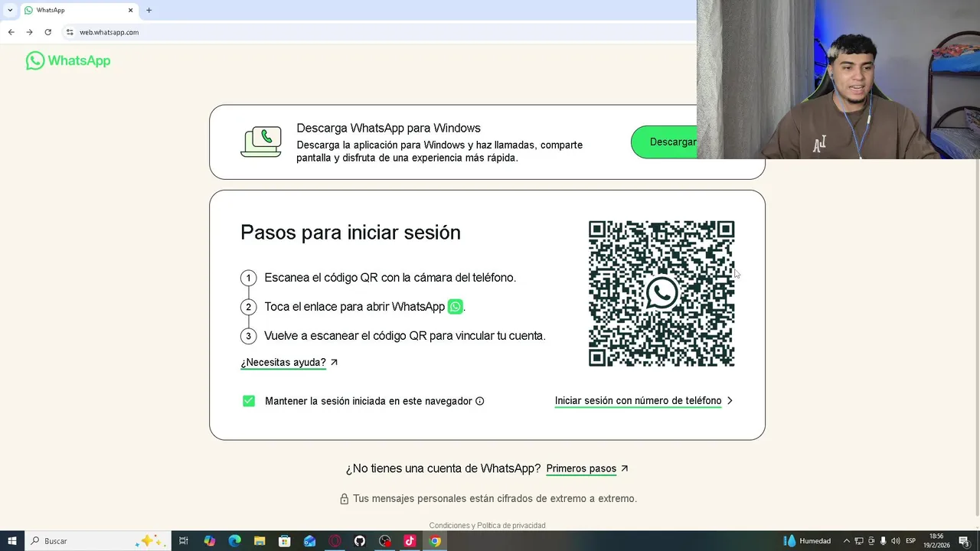
Task: Open Opera browser from the taskbar
Action: tap(335, 541)
